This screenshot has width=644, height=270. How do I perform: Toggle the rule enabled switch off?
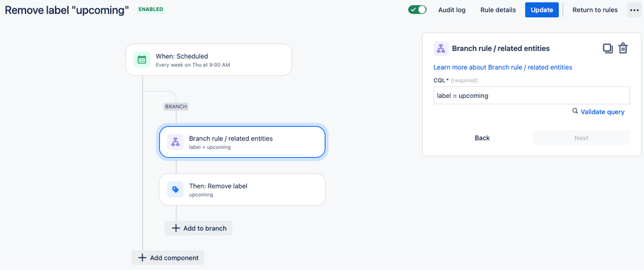click(x=417, y=10)
